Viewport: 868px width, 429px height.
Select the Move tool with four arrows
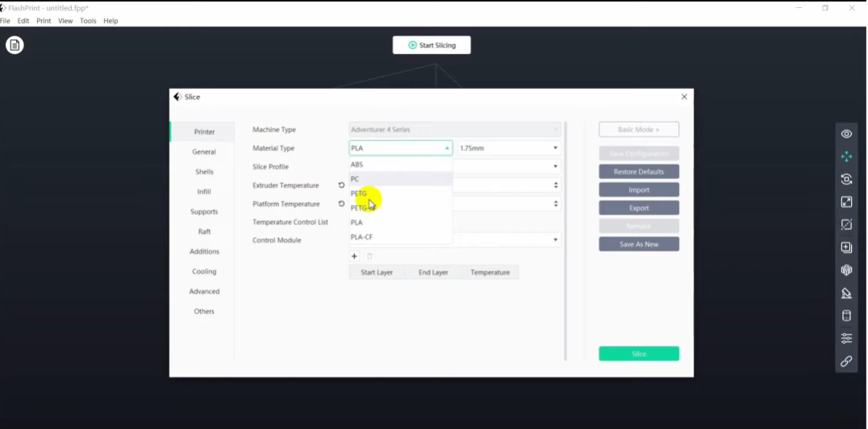click(x=846, y=156)
